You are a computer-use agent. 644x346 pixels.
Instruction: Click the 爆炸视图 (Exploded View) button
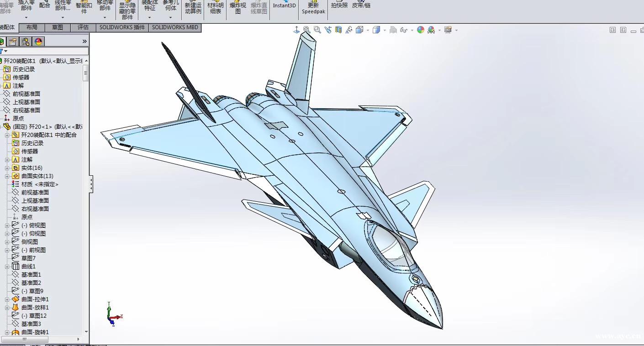pos(238,8)
